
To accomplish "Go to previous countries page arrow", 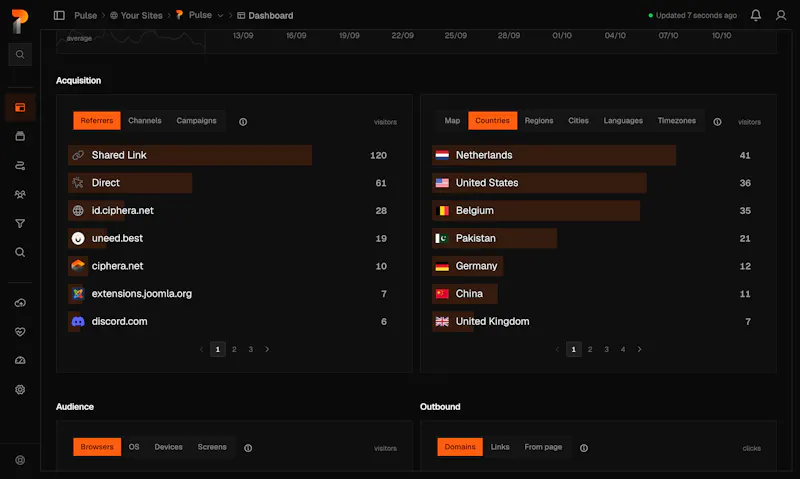I will 557,349.
